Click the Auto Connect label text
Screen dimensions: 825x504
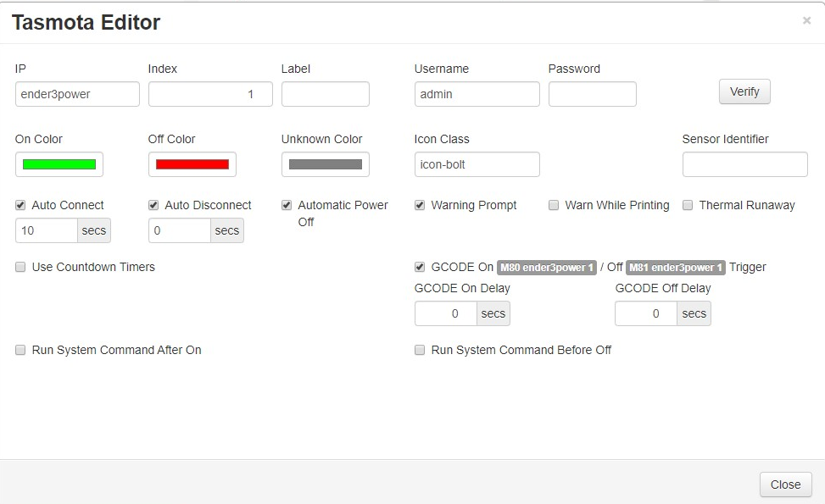point(68,205)
